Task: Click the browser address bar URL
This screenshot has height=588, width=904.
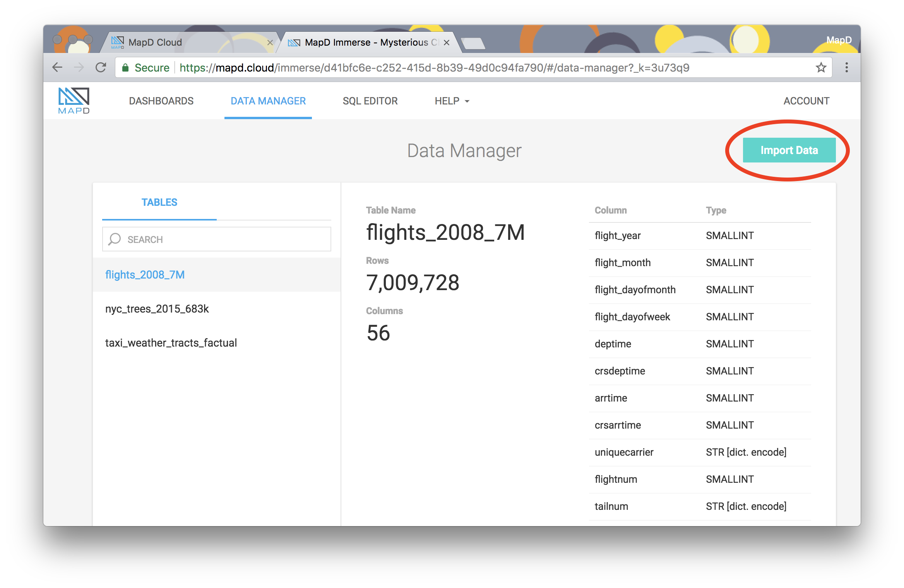Action: pos(434,68)
